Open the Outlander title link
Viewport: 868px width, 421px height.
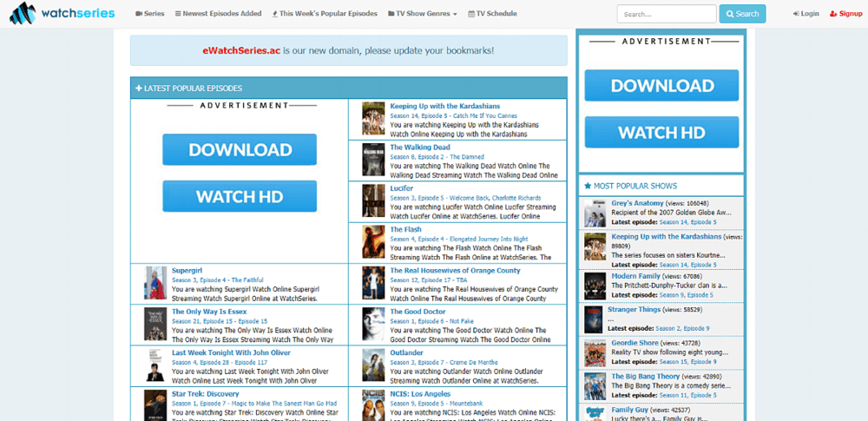(407, 353)
